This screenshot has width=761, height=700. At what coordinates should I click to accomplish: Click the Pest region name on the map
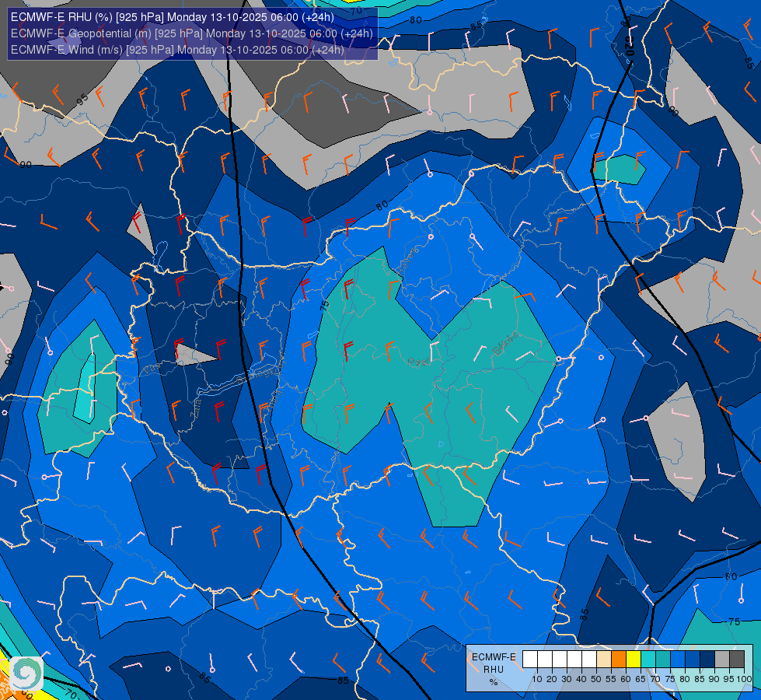tap(418, 362)
